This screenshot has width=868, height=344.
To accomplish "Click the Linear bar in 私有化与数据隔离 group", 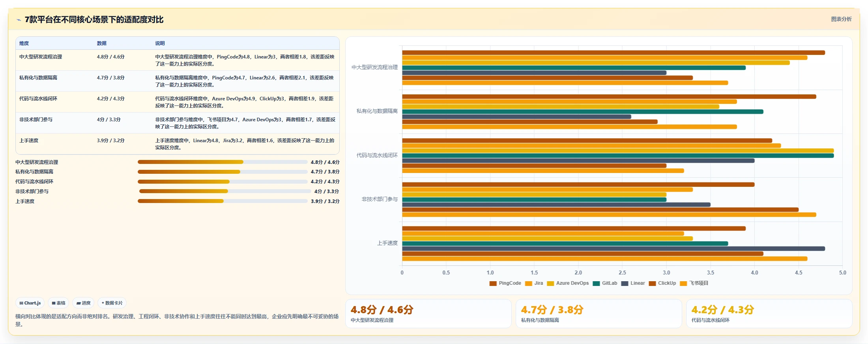I will pyautogui.click(x=516, y=117).
